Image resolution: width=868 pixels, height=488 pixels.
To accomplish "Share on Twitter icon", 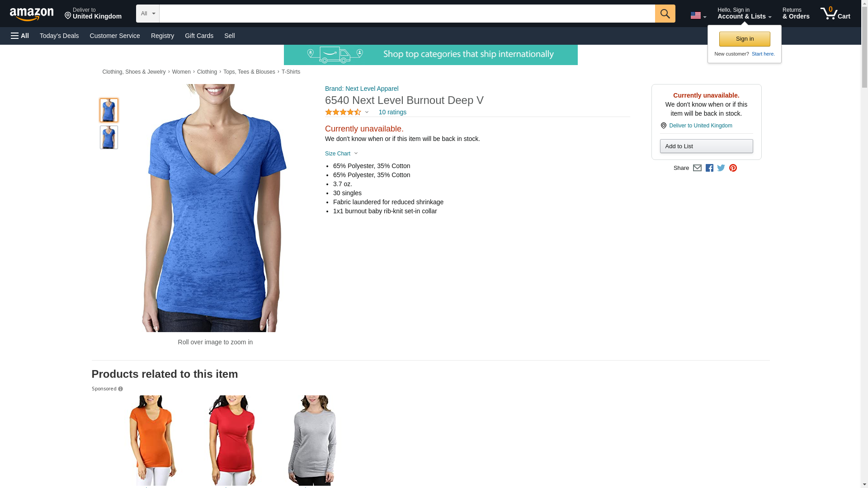I will 721,168.
